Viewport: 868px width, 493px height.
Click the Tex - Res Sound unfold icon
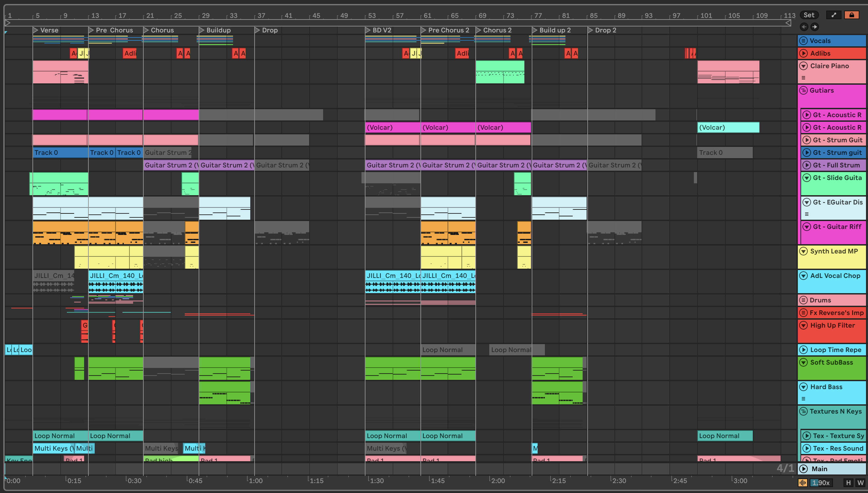[x=807, y=448]
